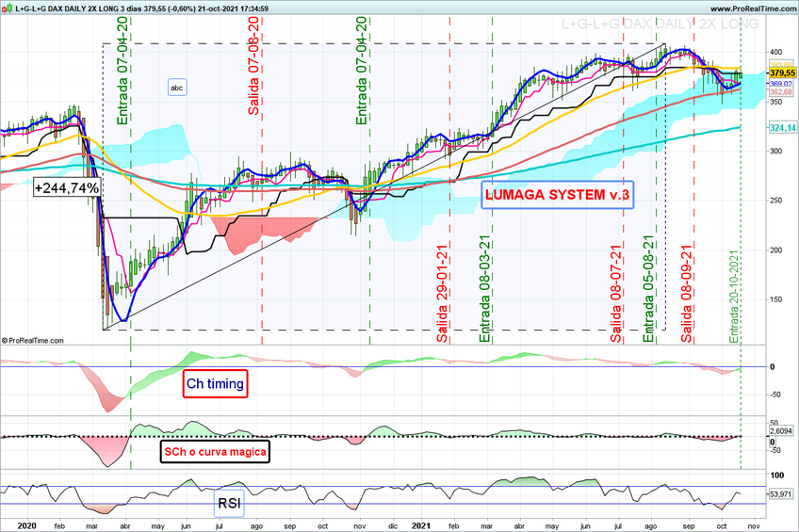
Task: Click the teal price tag 324,14
Action: tap(782, 128)
